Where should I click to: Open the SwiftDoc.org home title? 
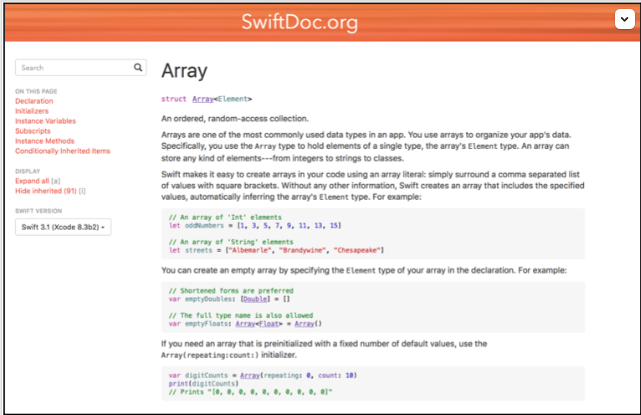click(299, 22)
